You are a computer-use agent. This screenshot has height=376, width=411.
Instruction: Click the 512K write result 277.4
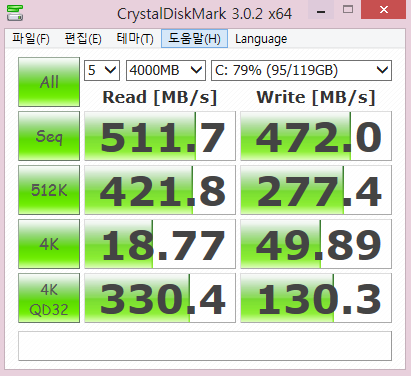tap(316, 190)
